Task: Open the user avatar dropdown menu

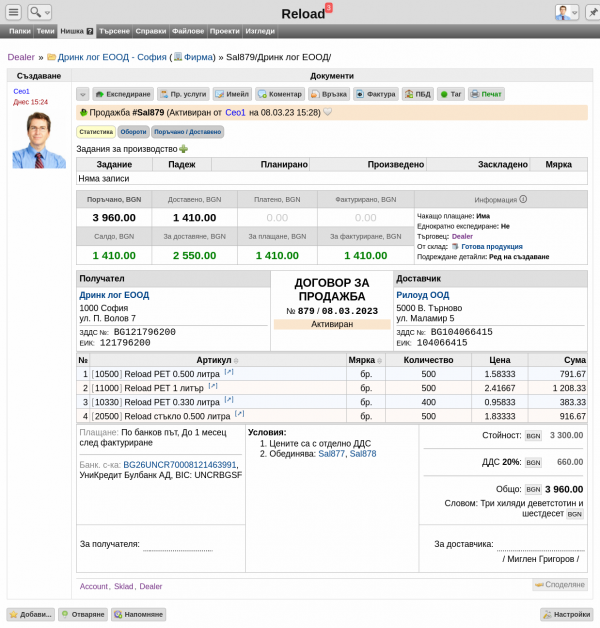Action: 566,12
